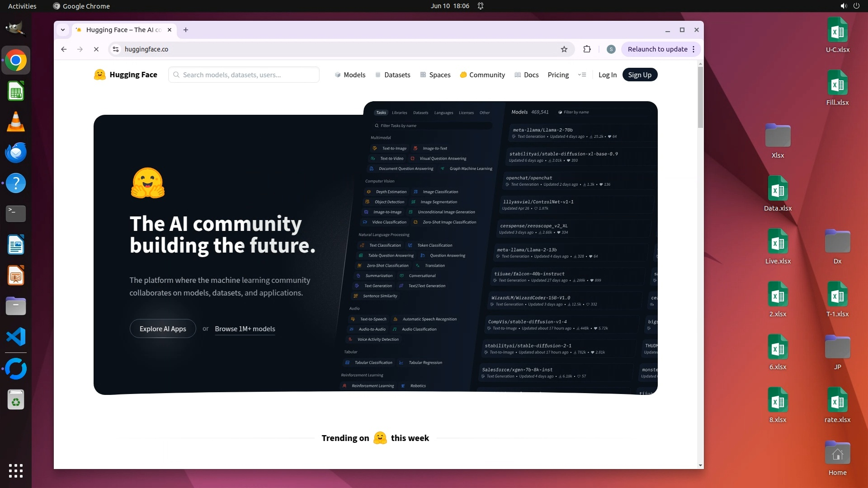Open the Chrome extensions puzzle icon

(587, 49)
